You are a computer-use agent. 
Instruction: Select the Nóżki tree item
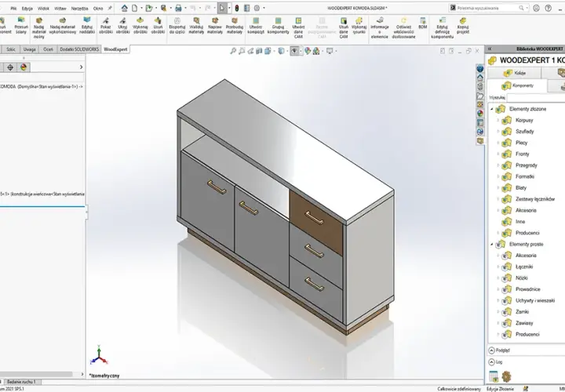pyautogui.click(x=521, y=278)
